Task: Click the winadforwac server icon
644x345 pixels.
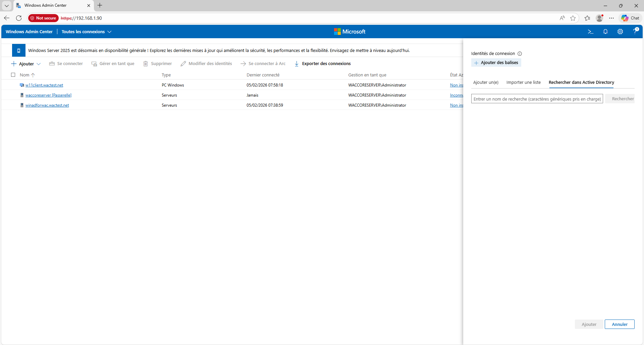Action: (x=22, y=105)
